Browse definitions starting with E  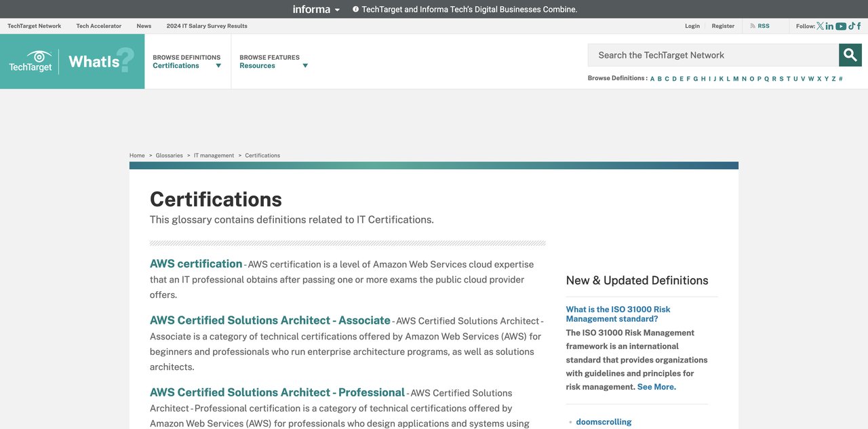682,79
